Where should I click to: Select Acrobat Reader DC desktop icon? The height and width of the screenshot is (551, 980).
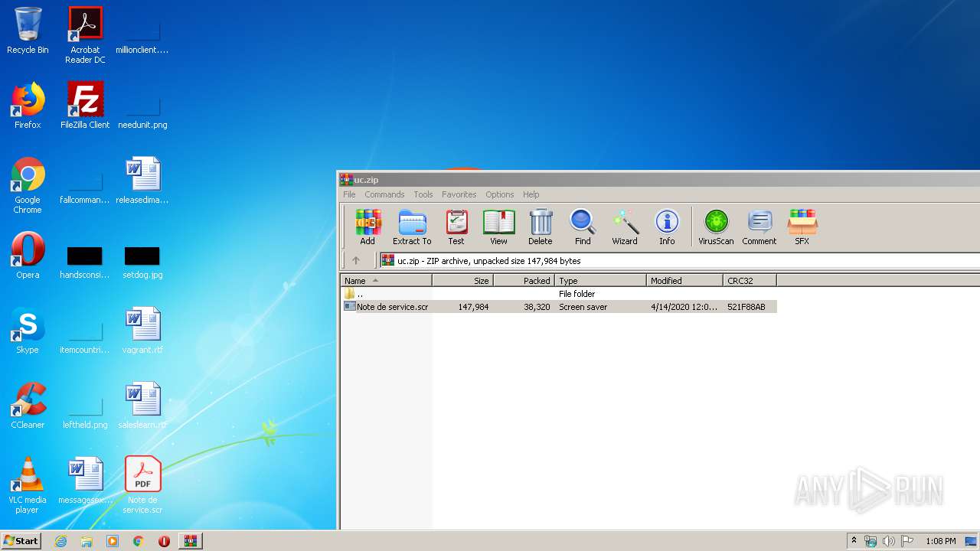pos(85,35)
